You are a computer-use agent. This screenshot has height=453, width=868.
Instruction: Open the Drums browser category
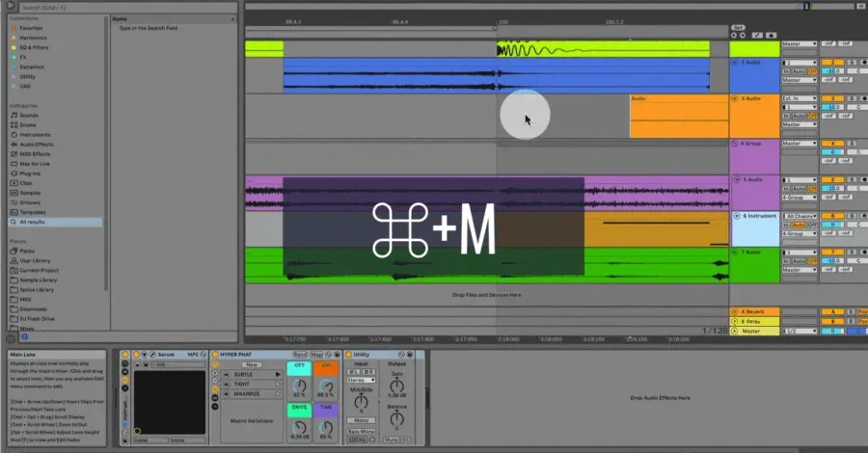(28, 125)
